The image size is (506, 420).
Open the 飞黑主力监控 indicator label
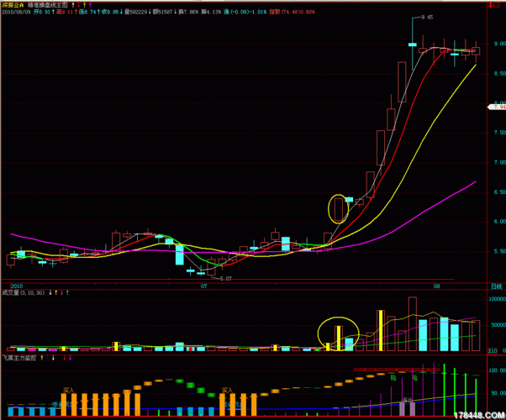(18, 357)
